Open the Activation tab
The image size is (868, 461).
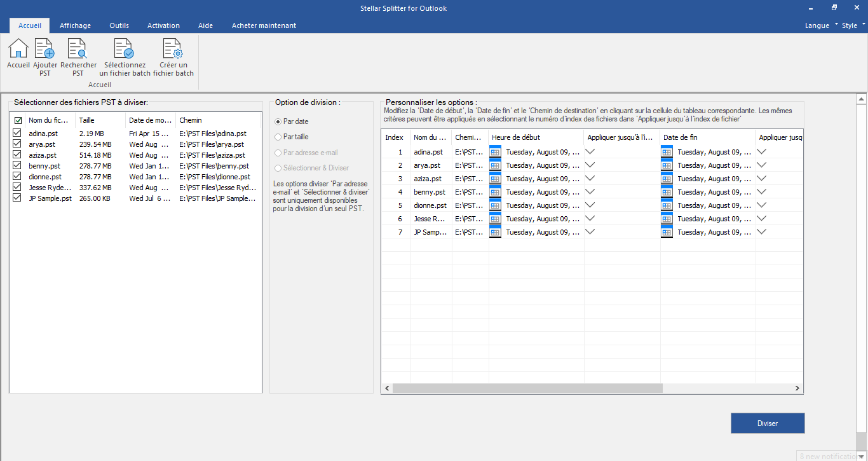coord(163,25)
